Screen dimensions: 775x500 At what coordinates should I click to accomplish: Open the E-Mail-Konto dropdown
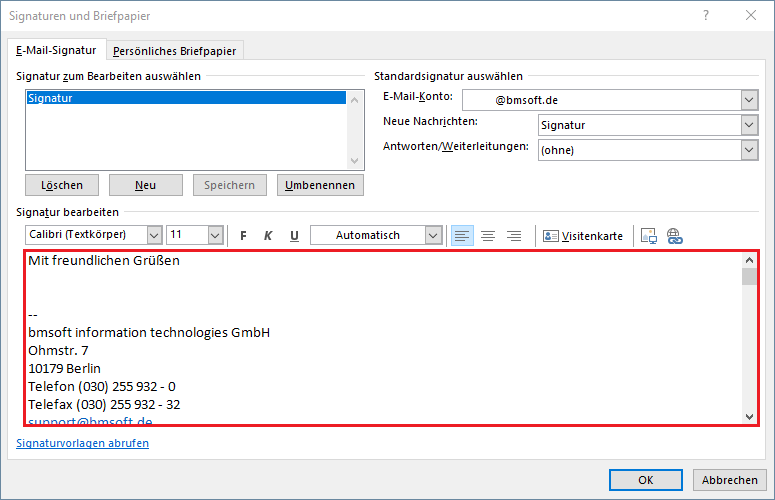(x=749, y=99)
